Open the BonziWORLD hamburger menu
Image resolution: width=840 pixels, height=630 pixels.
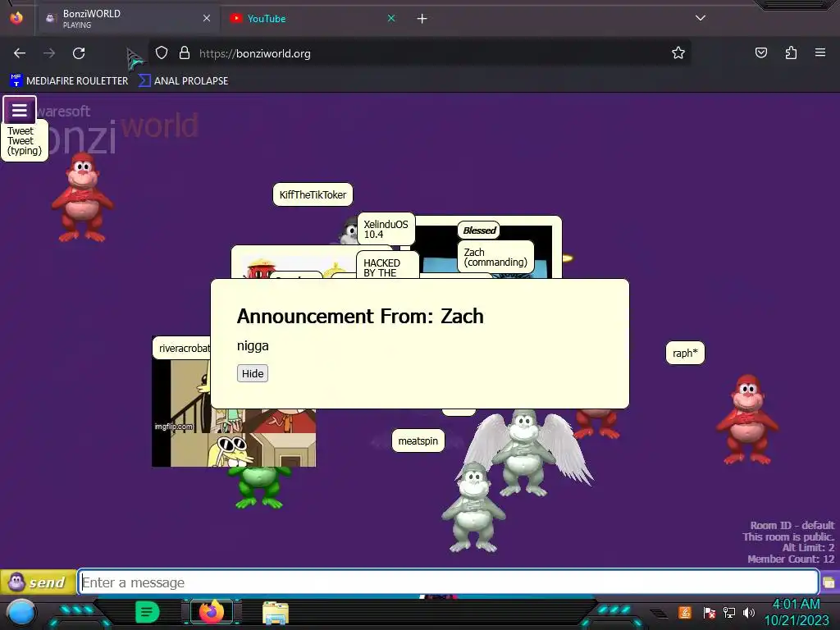pos(20,110)
